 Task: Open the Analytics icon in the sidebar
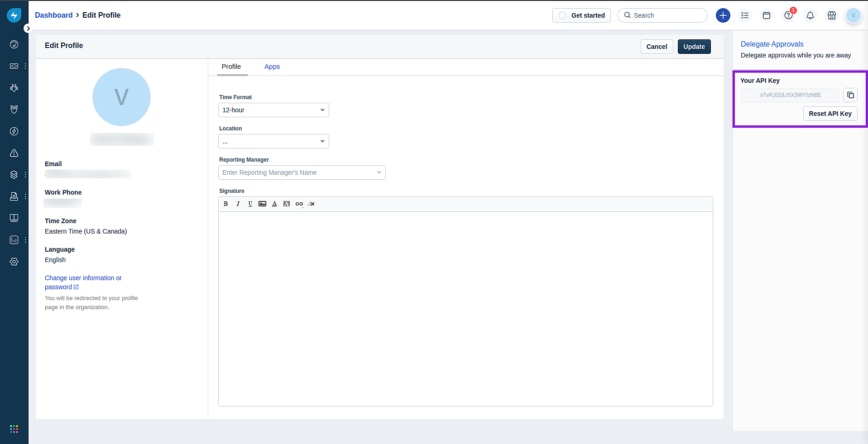pyautogui.click(x=14, y=240)
